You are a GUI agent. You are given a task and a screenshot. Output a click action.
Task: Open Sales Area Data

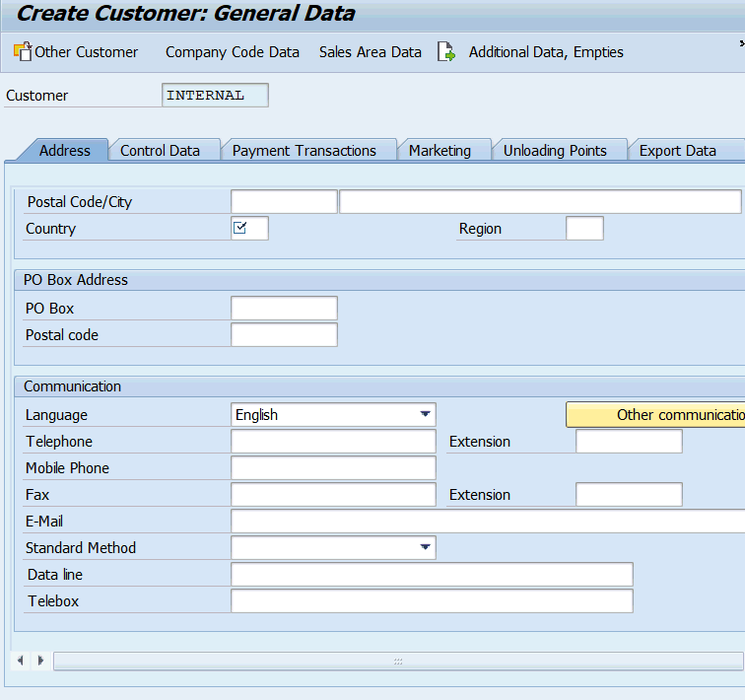tap(371, 52)
